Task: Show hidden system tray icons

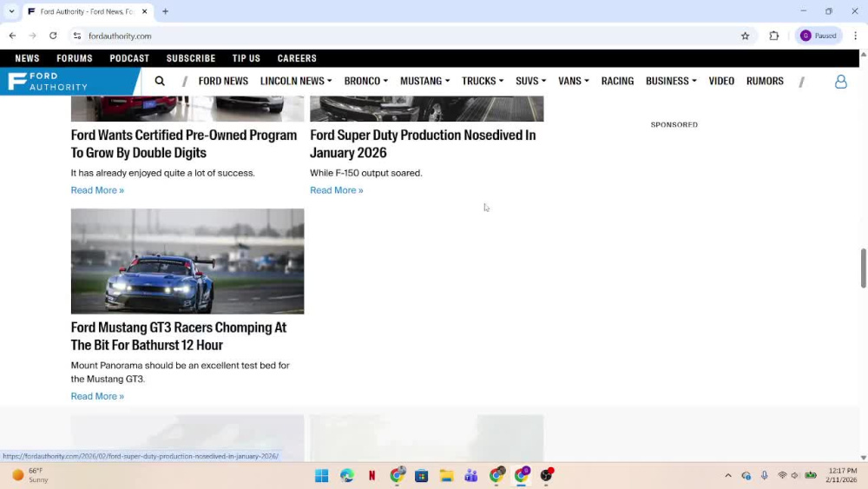Action: click(x=728, y=475)
